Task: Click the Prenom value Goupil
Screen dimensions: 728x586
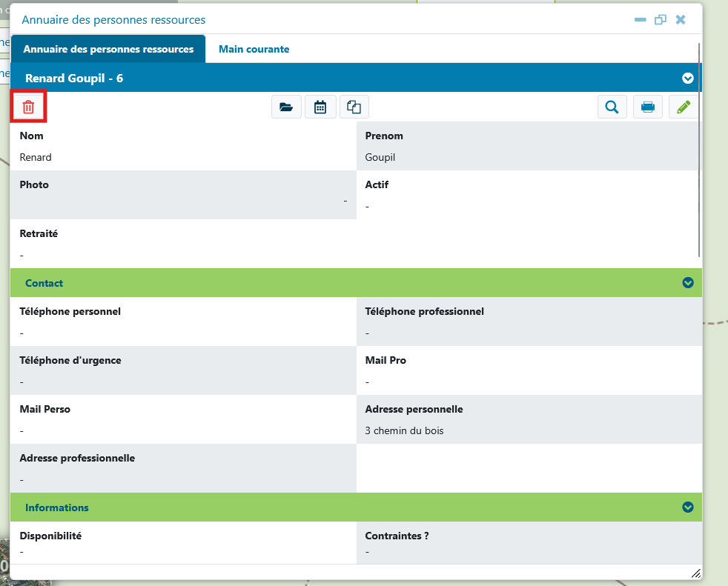Action: tap(380, 157)
